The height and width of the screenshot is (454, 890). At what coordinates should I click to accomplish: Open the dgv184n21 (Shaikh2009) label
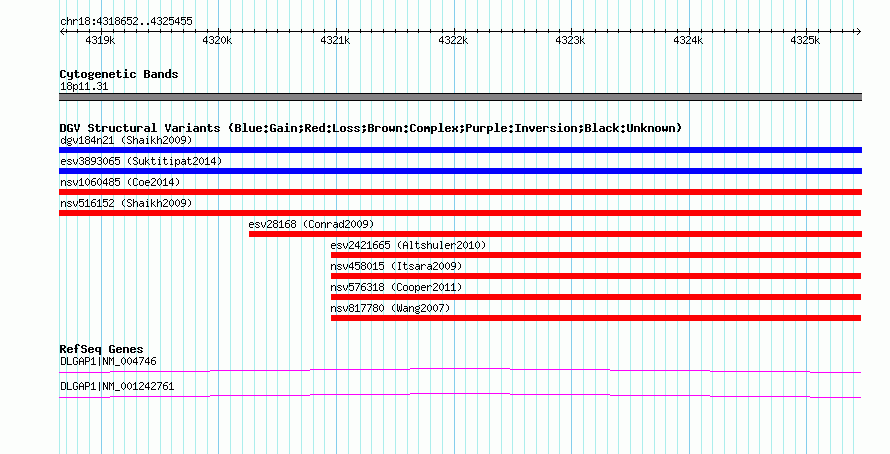click(x=126, y=140)
